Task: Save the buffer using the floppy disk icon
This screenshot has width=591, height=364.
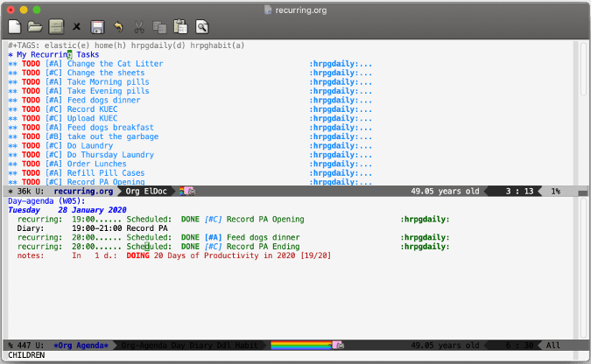Action: 97,27
